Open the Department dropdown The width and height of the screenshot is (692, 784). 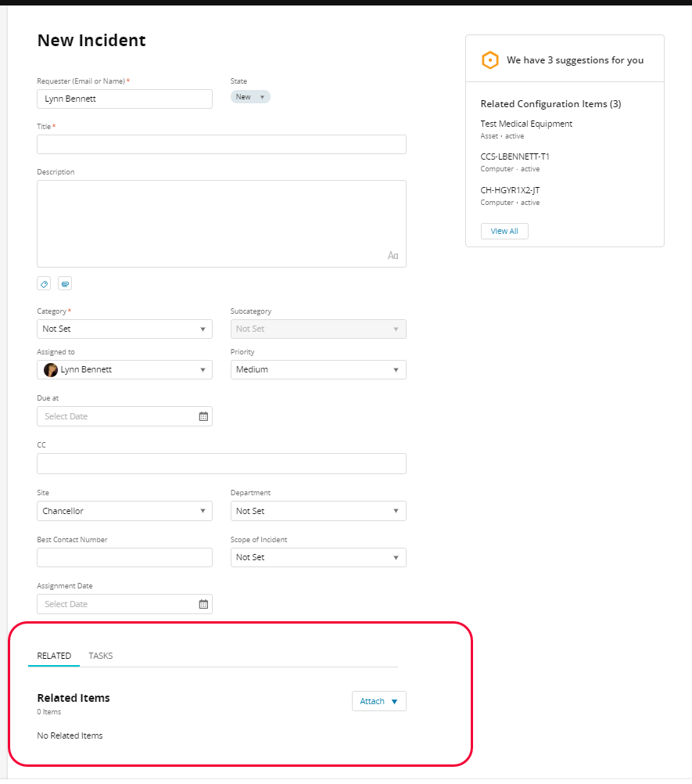pyautogui.click(x=318, y=511)
